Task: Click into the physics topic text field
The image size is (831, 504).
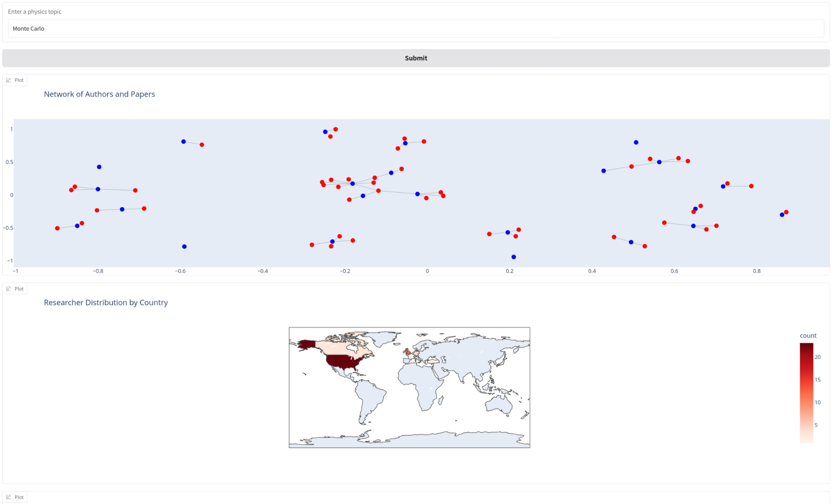Action: pos(416,28)
